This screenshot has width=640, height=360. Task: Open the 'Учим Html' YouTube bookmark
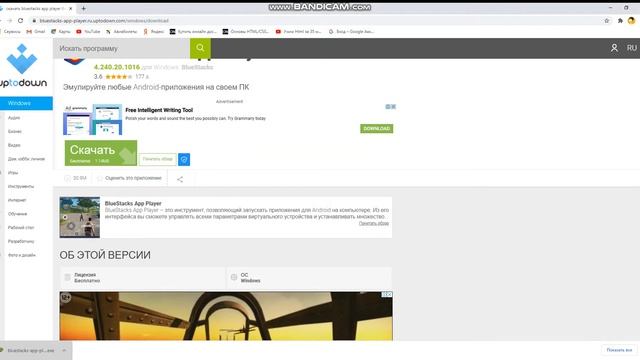tap(299, 31)
